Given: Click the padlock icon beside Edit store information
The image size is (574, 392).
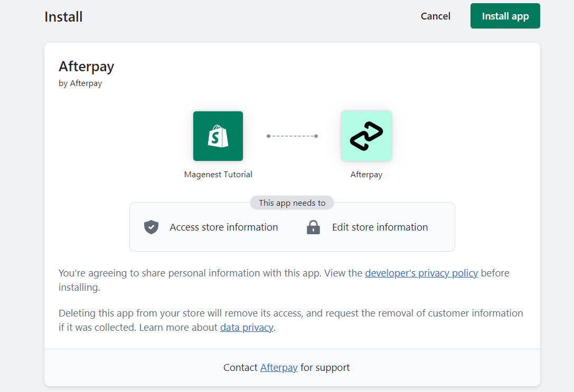Looking at the screenshot, I should tap(313, 227).
